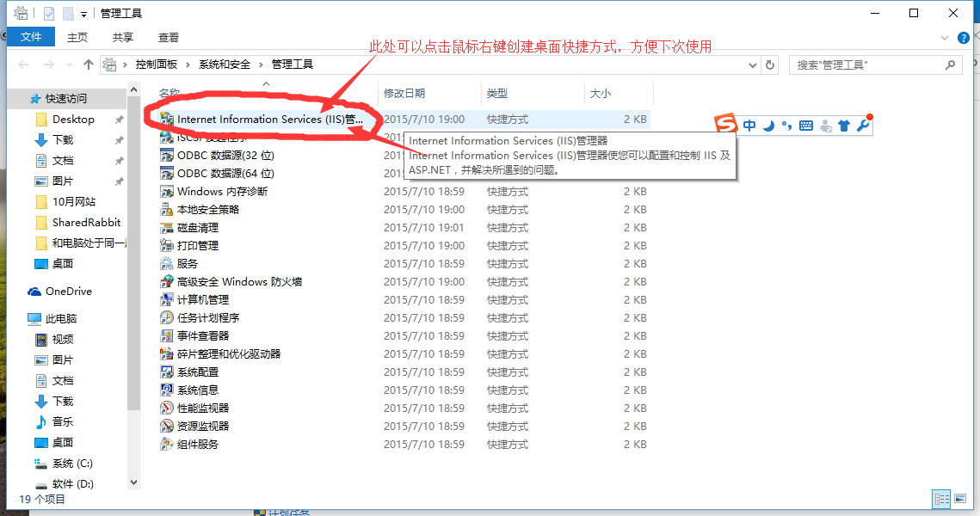980x516 pixels.
Task: Open the 文件 menu tab
Action: (31, 37)
